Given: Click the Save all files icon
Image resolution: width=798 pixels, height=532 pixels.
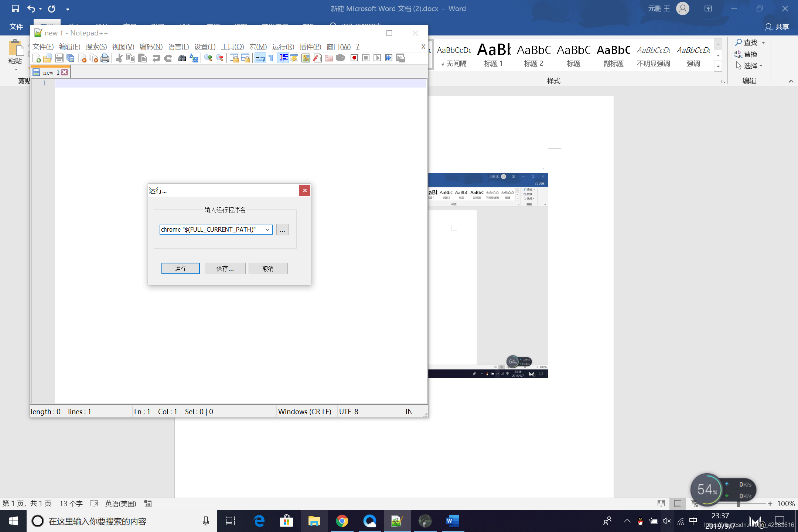Looking at the screenshot, I should coord(70,58).
